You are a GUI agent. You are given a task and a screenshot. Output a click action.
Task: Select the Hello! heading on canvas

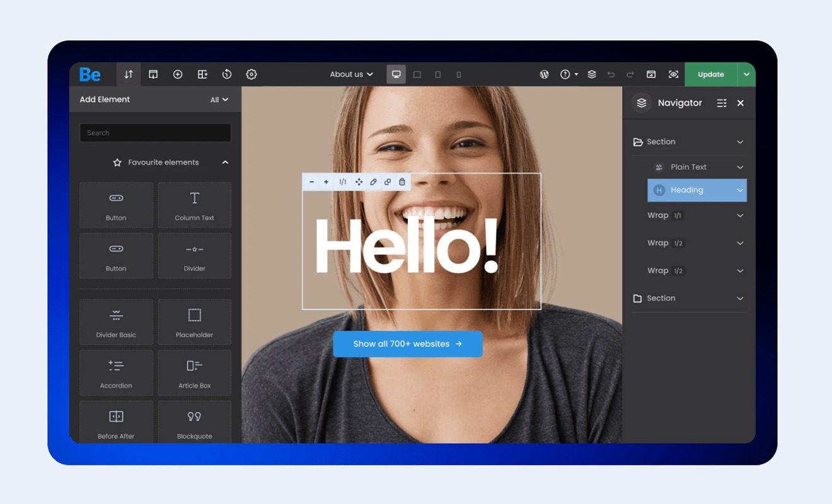point(407,246)
